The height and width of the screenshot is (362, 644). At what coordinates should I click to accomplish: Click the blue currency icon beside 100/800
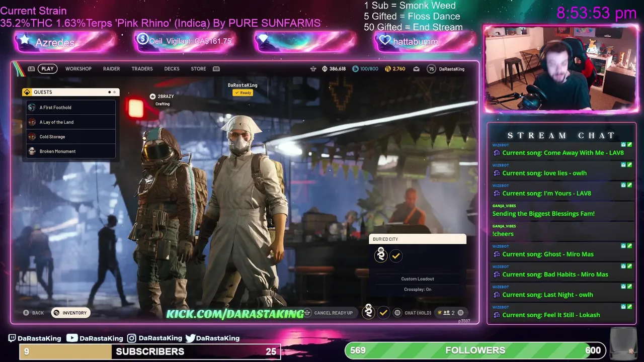[x=355, y=69]
